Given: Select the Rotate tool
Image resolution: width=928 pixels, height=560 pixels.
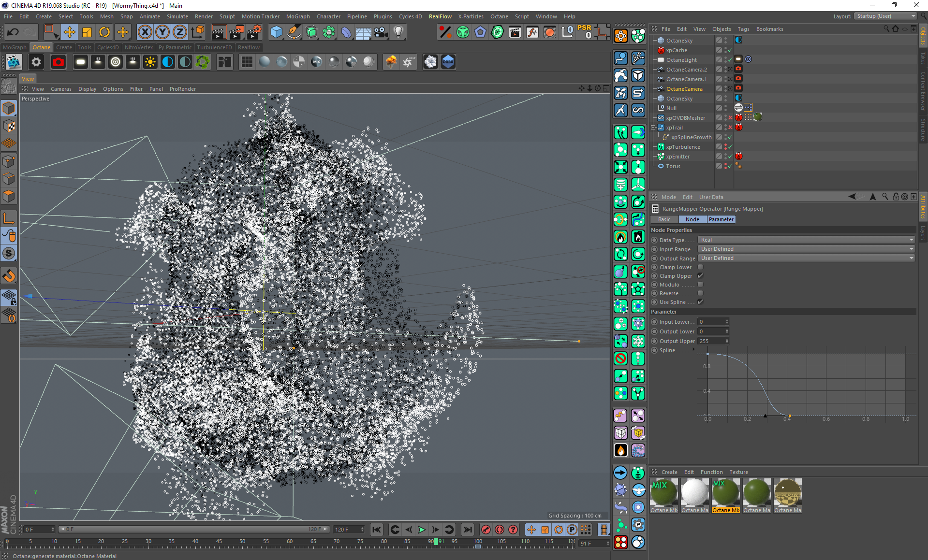Looking at the screenshot, I should point(104,32).
